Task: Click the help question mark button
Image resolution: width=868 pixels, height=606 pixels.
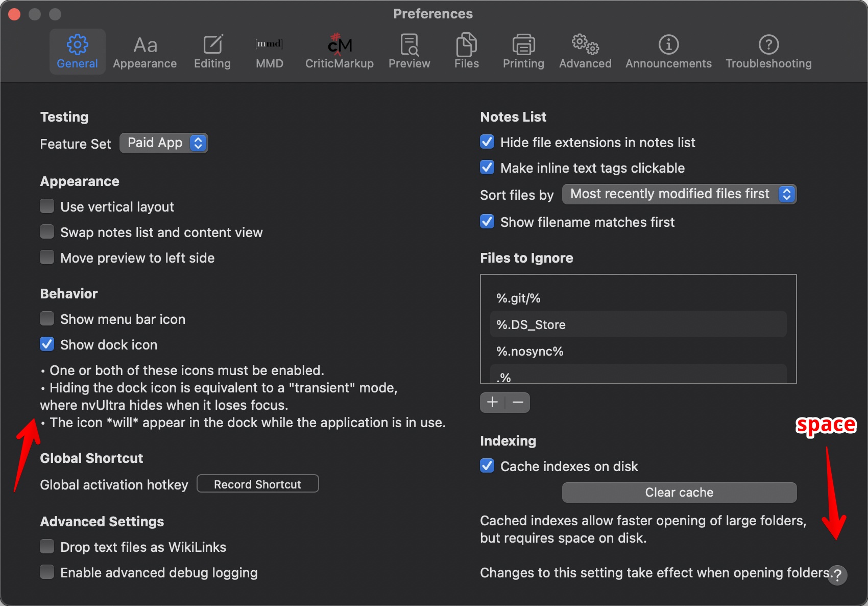Action: tap(837, 575)
